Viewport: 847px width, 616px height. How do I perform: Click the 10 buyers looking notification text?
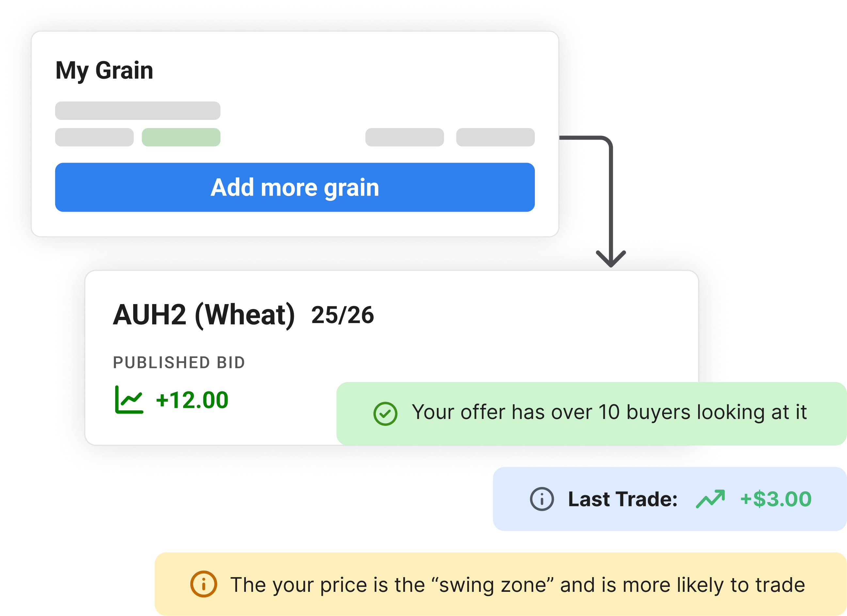coord(609,413)
